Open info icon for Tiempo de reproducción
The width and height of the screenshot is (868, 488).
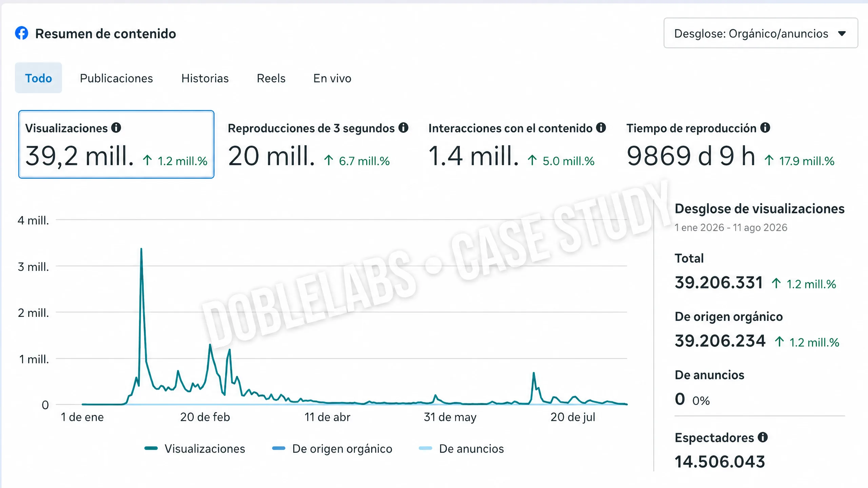[x=765, y=128]
